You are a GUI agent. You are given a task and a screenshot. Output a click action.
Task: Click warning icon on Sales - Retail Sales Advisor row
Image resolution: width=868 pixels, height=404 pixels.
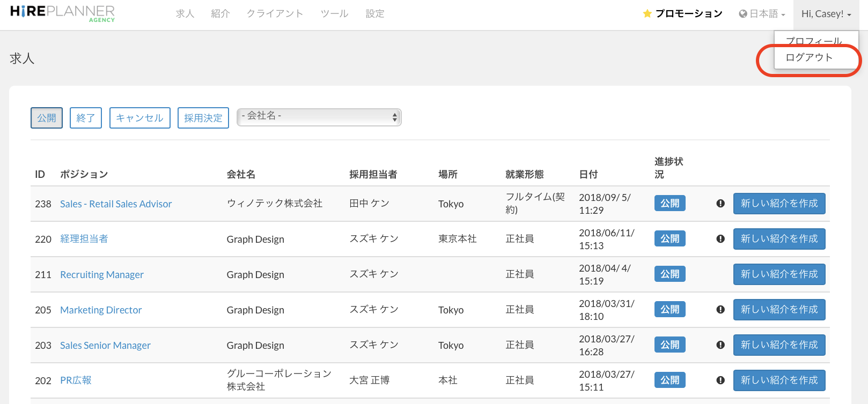tap(720, 204)
